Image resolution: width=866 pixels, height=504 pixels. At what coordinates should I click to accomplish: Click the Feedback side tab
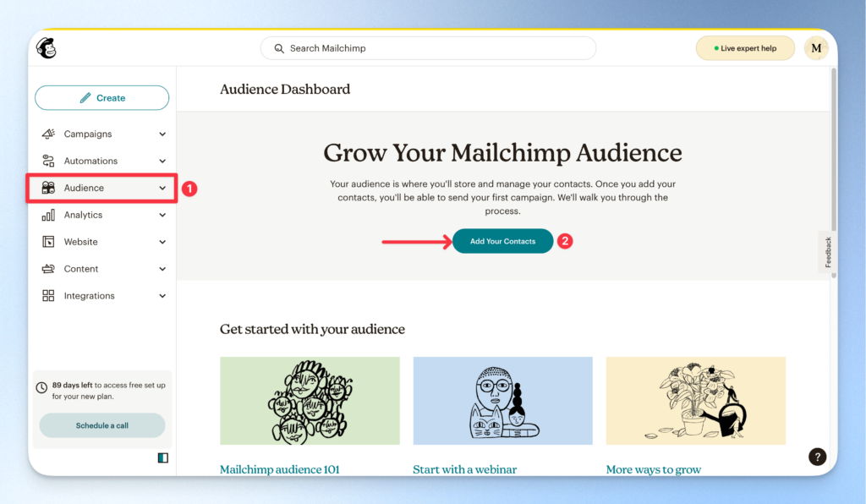pos(827,252)
